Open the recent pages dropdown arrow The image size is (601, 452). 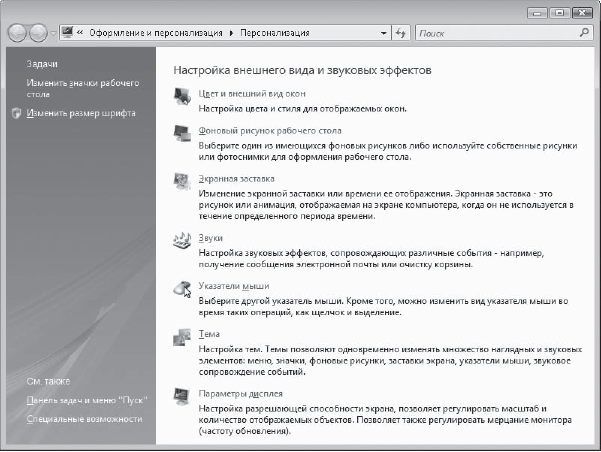pos(53,33)
